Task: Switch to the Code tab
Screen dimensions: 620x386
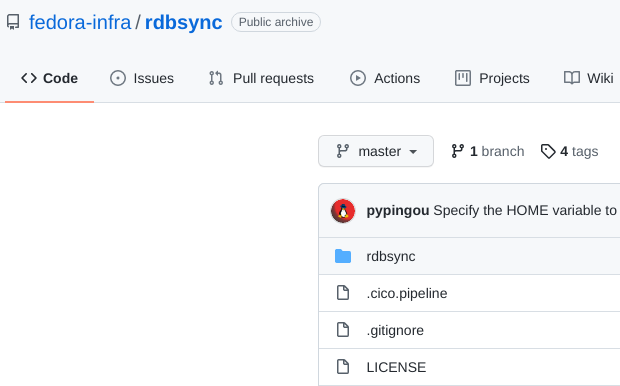Action: tap(49, 78)
